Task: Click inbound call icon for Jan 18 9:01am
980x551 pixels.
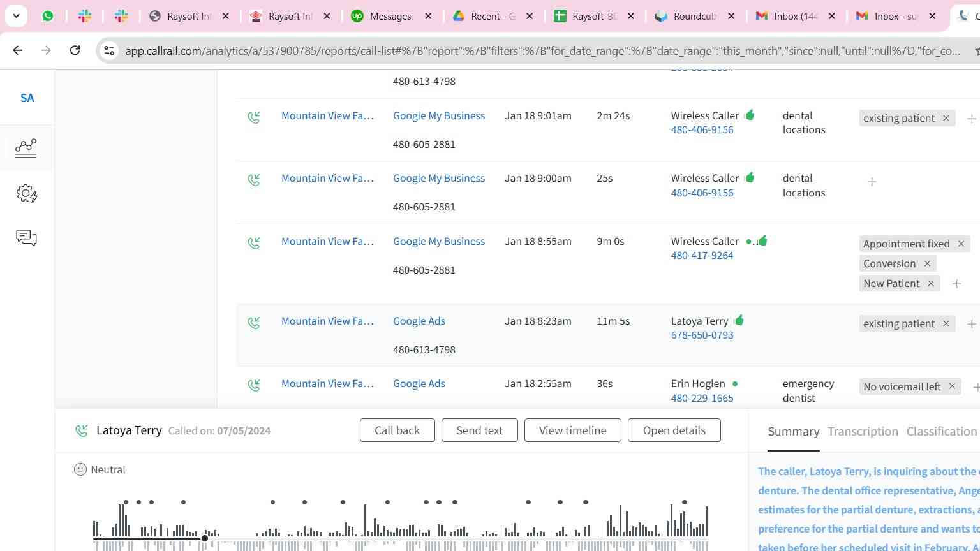Action: click(x=254, y=117)
